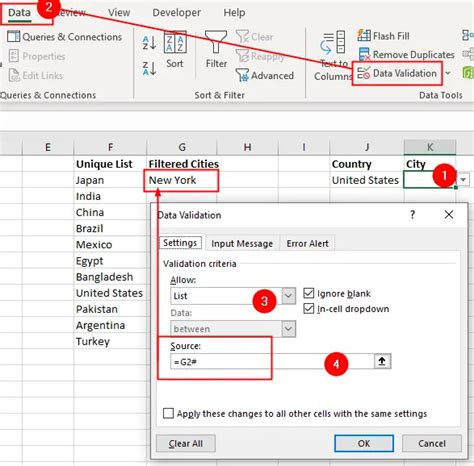The image size is (474, 466).
Task: Select the Japan cell
Action: (110, 180)
